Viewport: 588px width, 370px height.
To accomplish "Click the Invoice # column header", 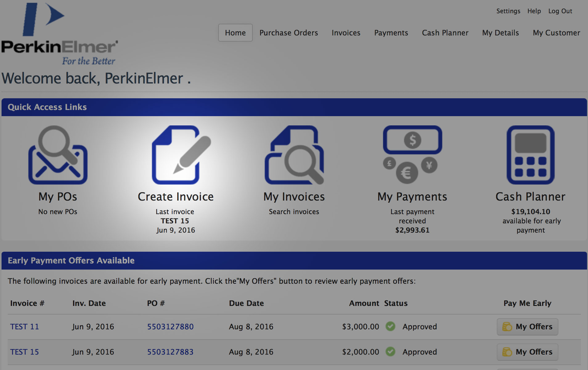I will [27, 303].
